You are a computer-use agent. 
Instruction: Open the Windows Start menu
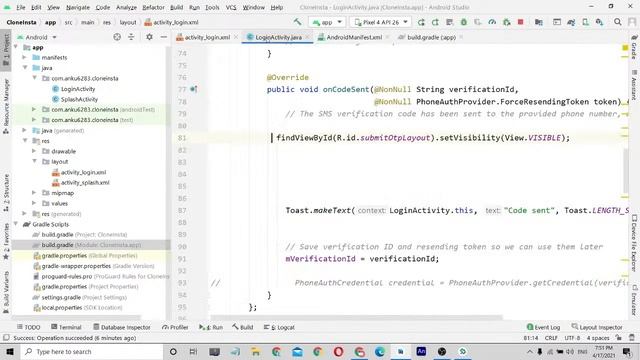[x=10, y=351]
